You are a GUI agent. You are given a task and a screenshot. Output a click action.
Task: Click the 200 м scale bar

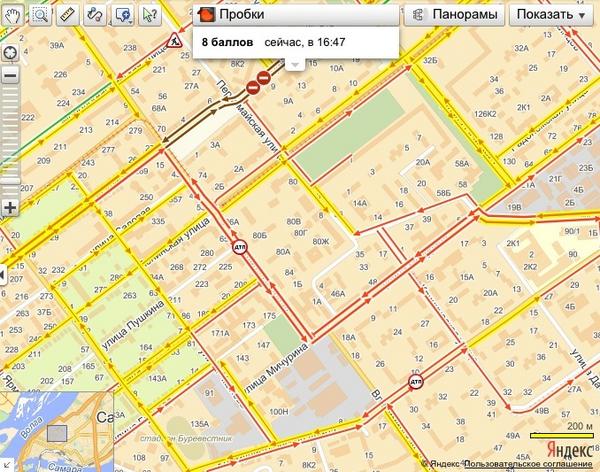pos(561,435)
